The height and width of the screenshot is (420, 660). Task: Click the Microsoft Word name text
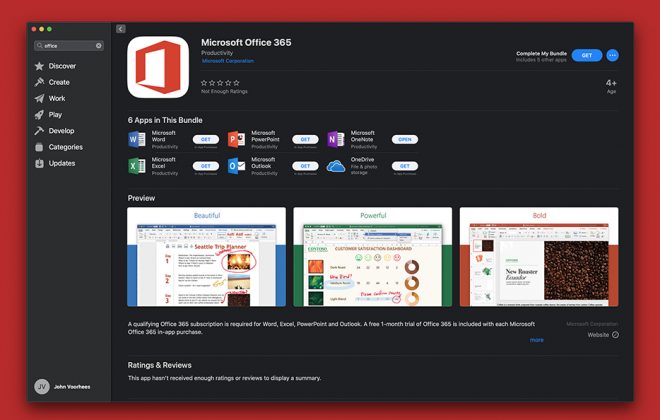164,136
